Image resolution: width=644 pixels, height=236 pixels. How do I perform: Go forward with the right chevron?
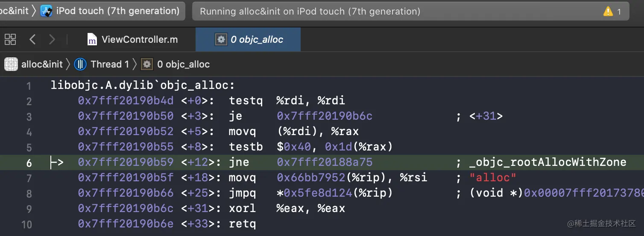(52, 40)
